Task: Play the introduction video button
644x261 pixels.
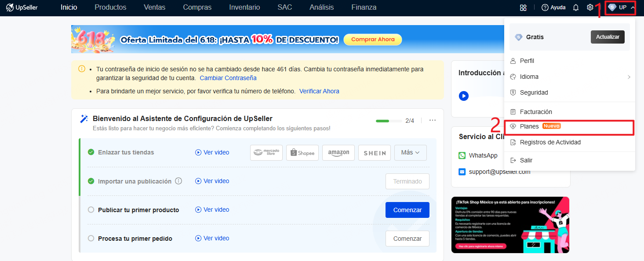Action: (x=463, y=96)
